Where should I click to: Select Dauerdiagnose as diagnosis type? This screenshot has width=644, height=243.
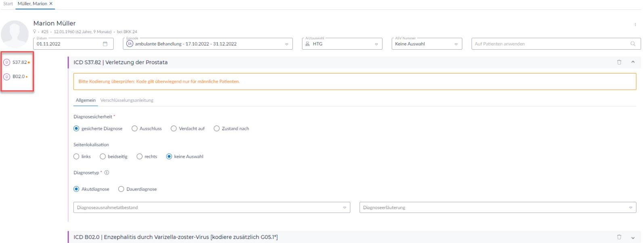[x=121, y=189]
